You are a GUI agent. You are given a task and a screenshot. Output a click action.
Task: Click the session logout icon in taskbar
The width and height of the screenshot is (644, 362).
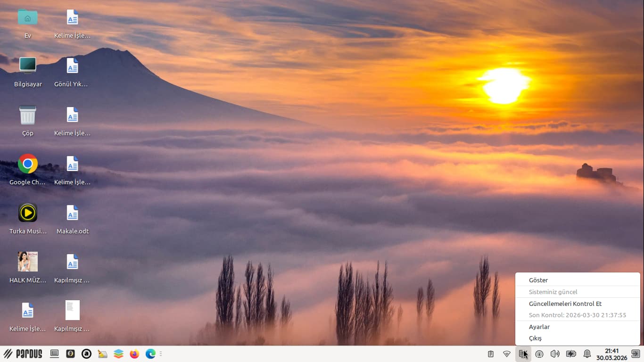coord(636,354)
